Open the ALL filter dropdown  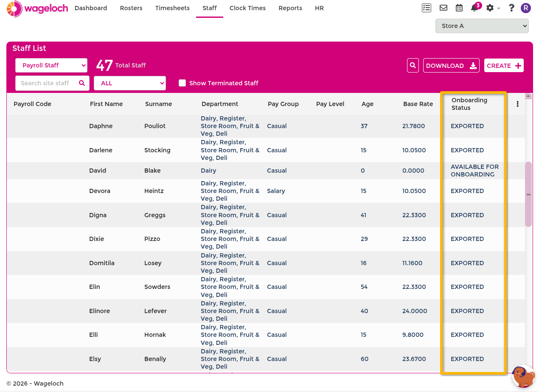click(130, 83)
